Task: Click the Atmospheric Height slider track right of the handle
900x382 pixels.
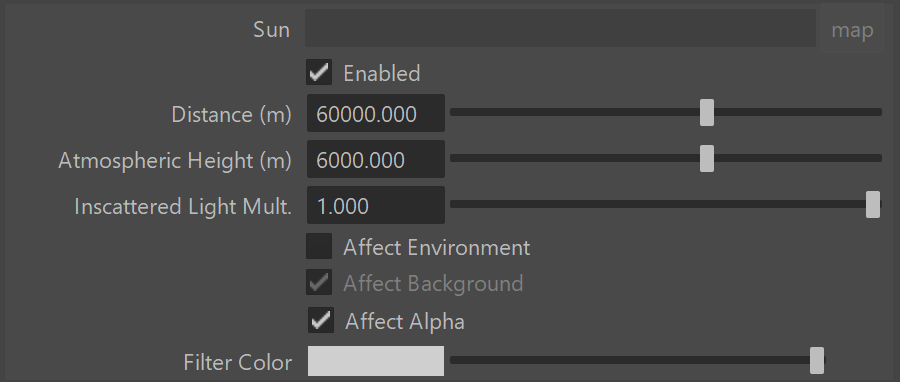Action: pos(798,158)
